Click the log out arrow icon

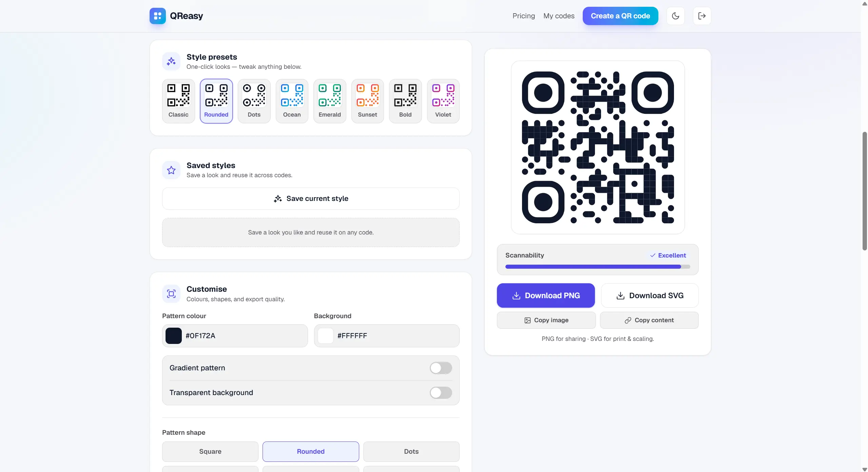702,16
